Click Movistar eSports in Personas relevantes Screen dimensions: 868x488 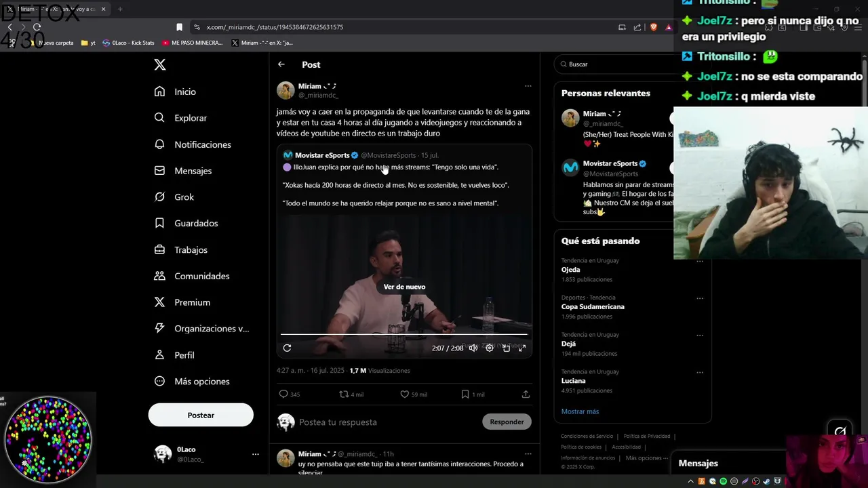[610, 163]
